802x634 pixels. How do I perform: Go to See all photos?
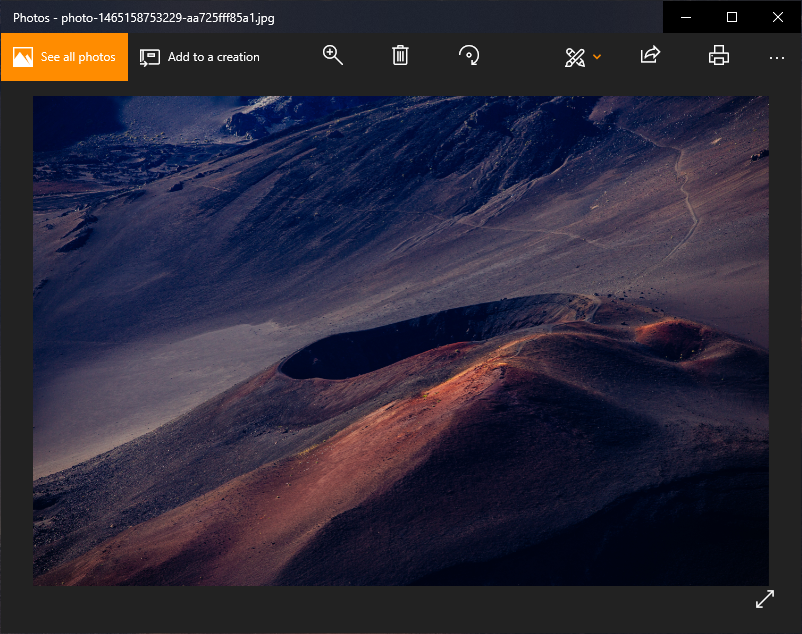point(78,57)
